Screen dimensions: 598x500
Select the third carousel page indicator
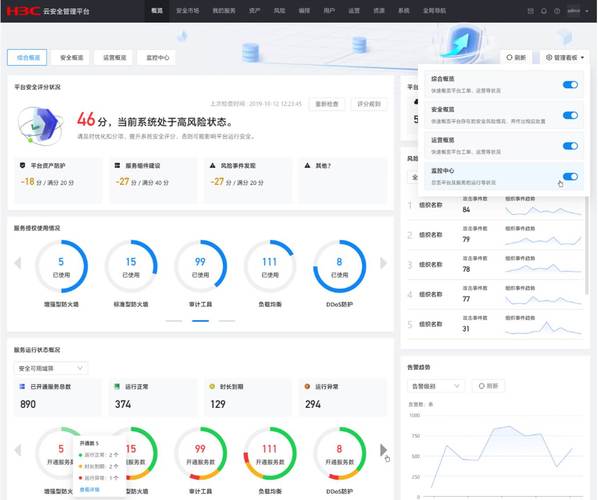pyautogui.click(x=227, y=321)
